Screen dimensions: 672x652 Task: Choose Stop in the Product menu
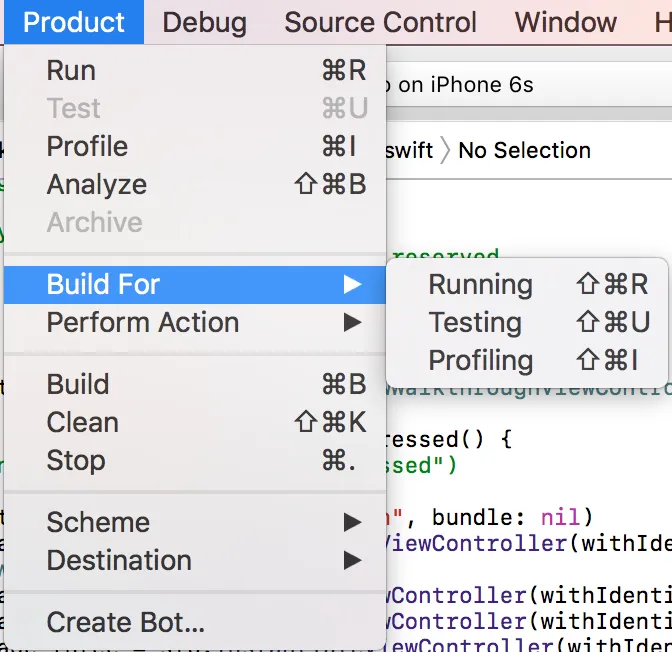point(76,461)
